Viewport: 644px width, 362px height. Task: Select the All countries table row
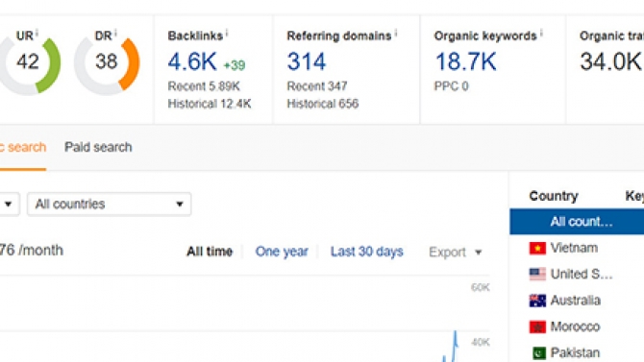[577, 222]
